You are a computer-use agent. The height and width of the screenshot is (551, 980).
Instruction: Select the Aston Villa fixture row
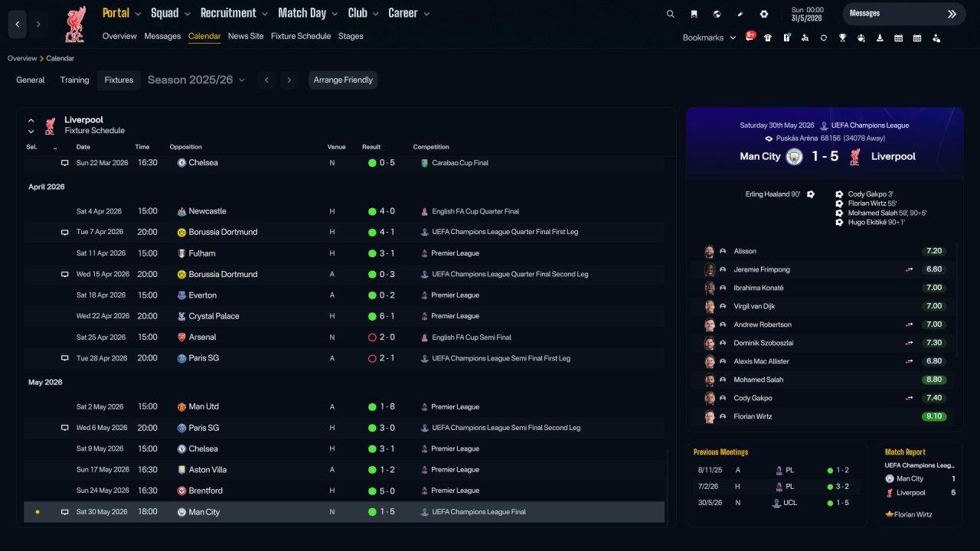pyautogui.click(x=345, y=470)
